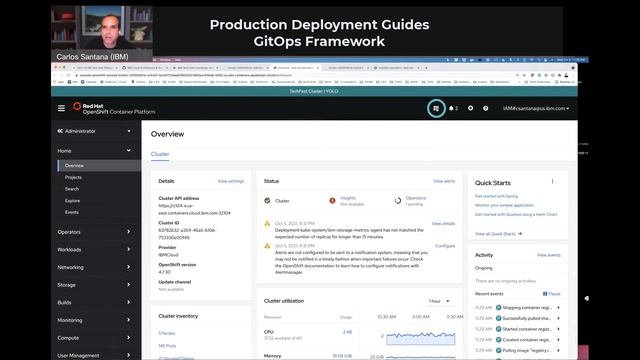Open the notifications bell icon
640x360 pixels.
click(x=451, y=109)
